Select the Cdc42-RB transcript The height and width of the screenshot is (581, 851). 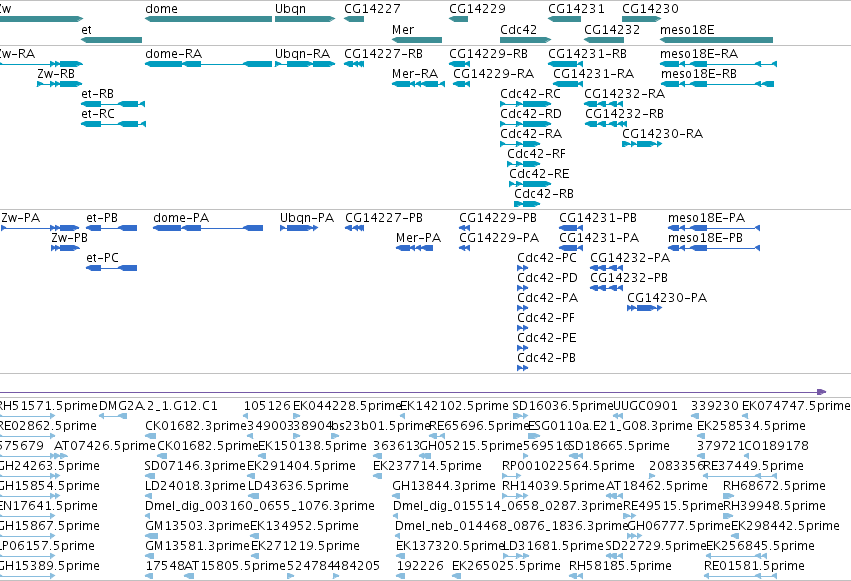(527, 205)
